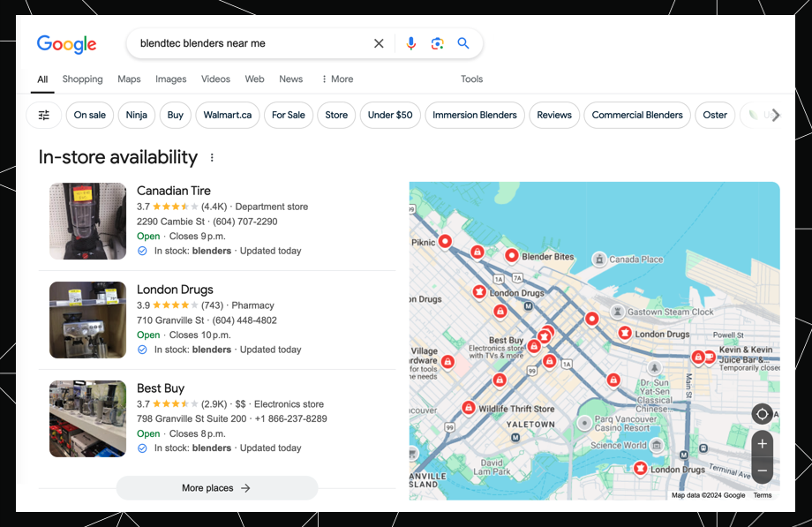812x527 pixels.
Task: Toggle the On sale filter chip
Action: pos(89,115)
